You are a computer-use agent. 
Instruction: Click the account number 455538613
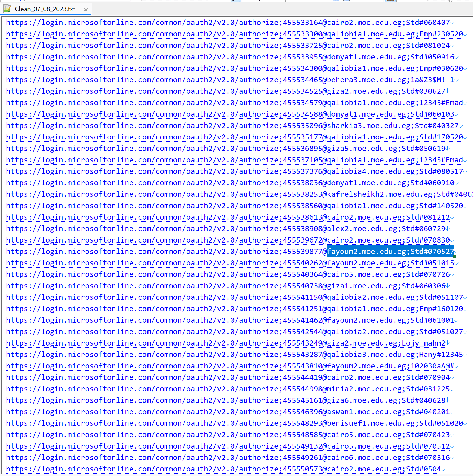(x=303, y=217)
